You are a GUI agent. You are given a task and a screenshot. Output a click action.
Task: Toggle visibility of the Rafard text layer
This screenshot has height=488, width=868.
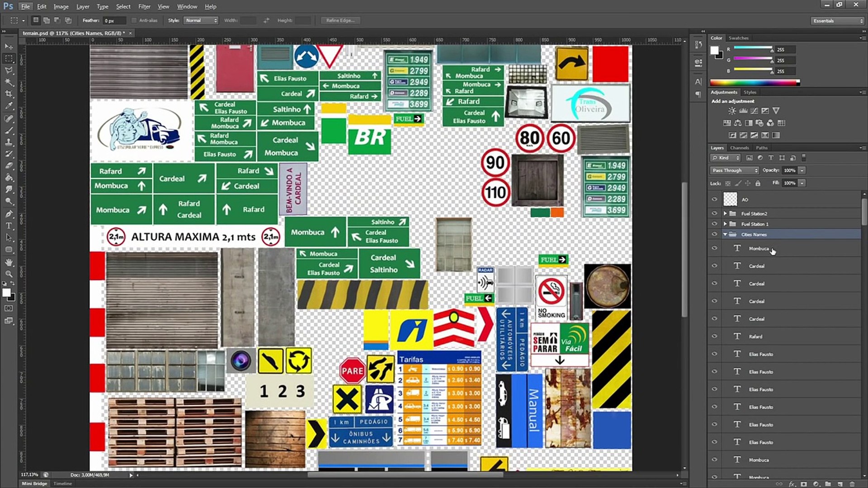click(x=714, y=336)
